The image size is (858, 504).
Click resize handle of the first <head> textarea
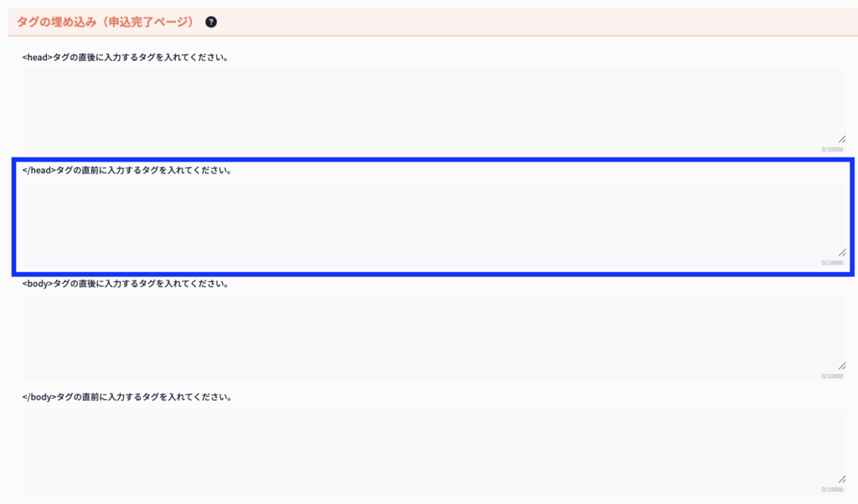841,139
